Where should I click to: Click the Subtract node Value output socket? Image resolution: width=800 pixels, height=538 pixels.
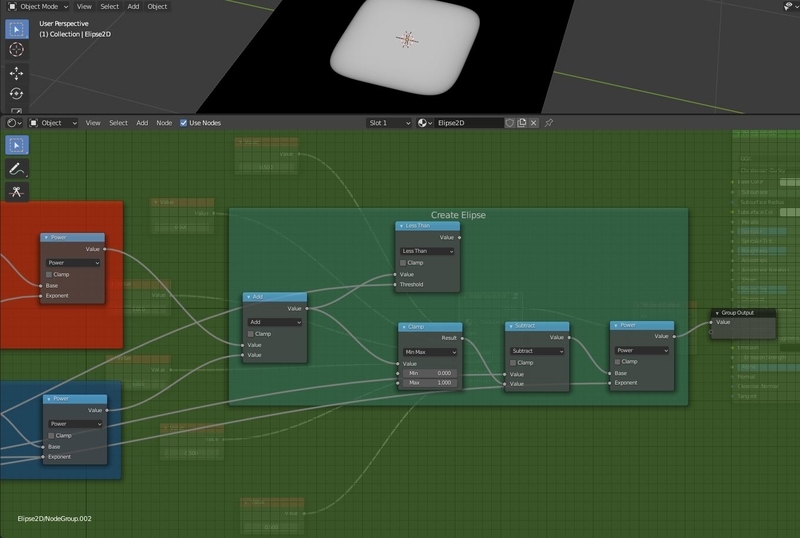[x=569, y=337]
